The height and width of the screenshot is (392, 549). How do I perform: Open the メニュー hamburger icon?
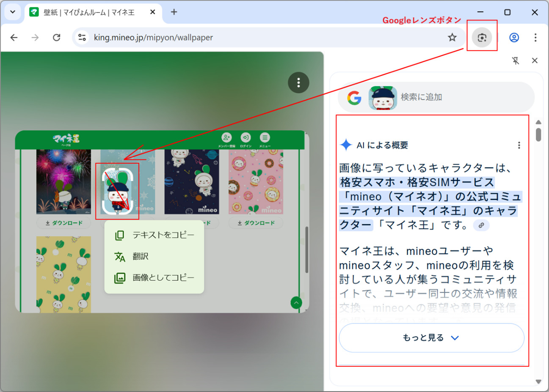[x=265, y=140]
